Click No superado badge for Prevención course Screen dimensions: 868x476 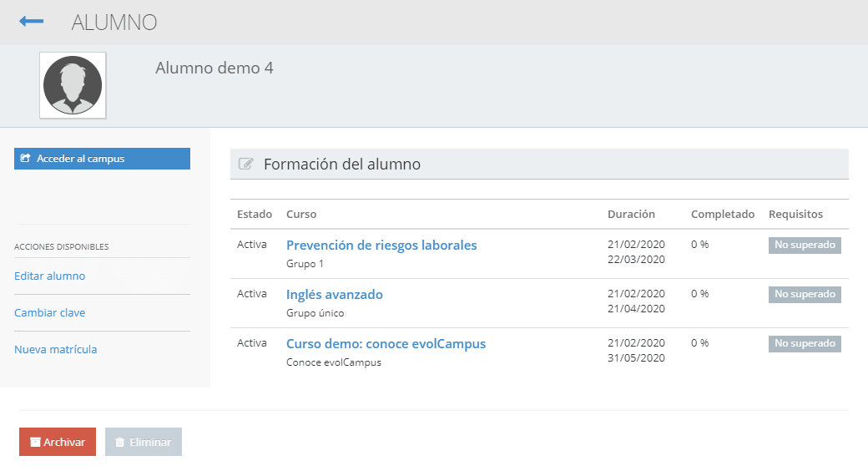(805, 245)
